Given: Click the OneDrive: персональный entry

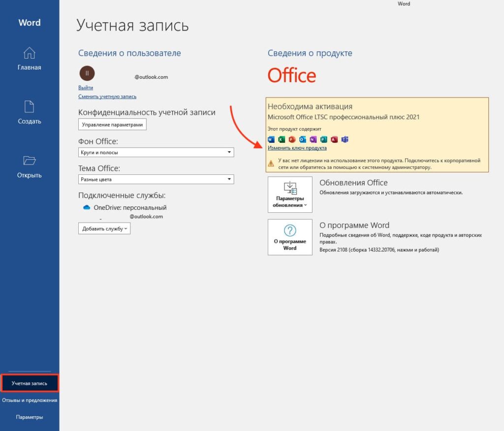Looking at the screenshot, I should pos(130,207).
